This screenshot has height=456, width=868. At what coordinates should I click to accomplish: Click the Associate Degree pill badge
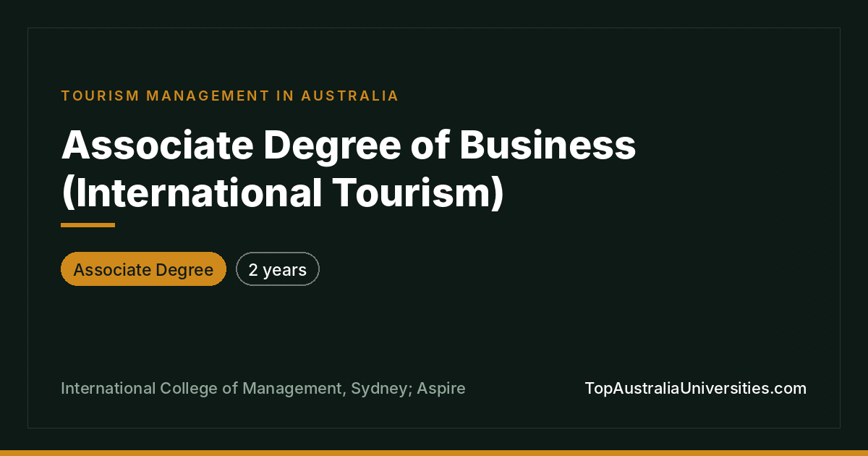tap(143, 269)
